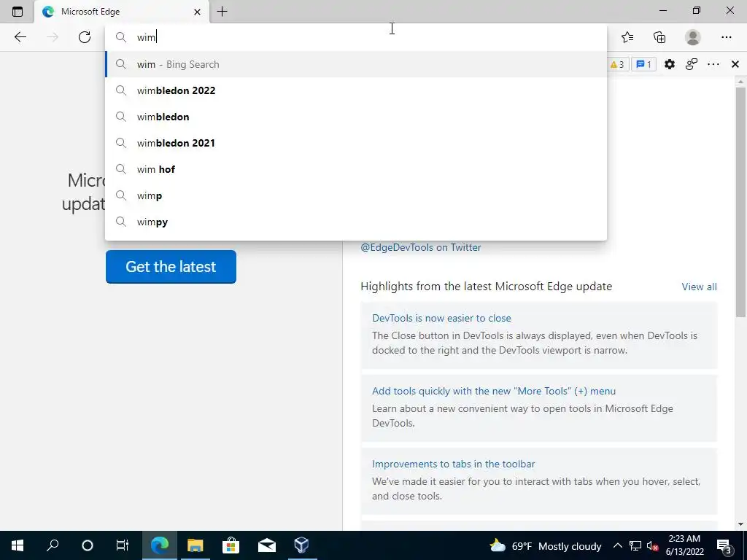The width and height of the screenshot is (747, 560).
Task: Click in the address bar with 'wim'
Action: pyautogui.click(x=356, y=37)
